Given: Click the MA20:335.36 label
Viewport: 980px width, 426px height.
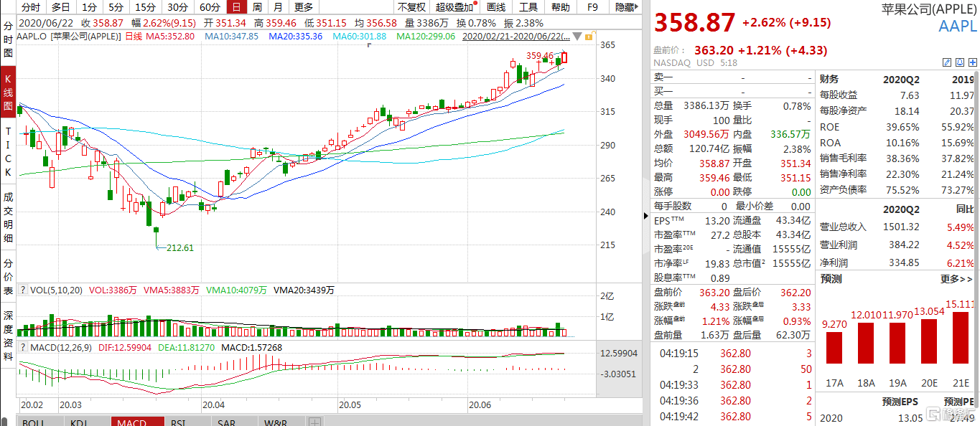Looking at the screenshot, I should click(x=296, y=36).
